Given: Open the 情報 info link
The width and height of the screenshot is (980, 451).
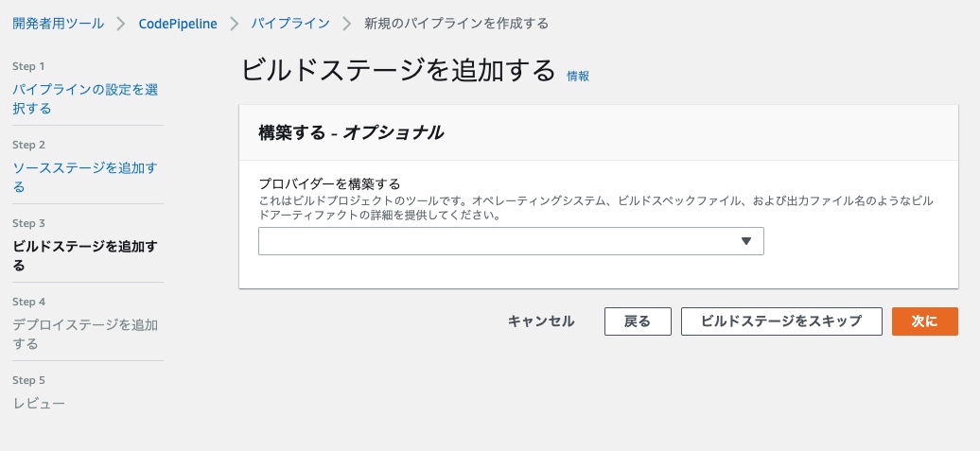Looking at the screenshot, I should coord(578,76).
